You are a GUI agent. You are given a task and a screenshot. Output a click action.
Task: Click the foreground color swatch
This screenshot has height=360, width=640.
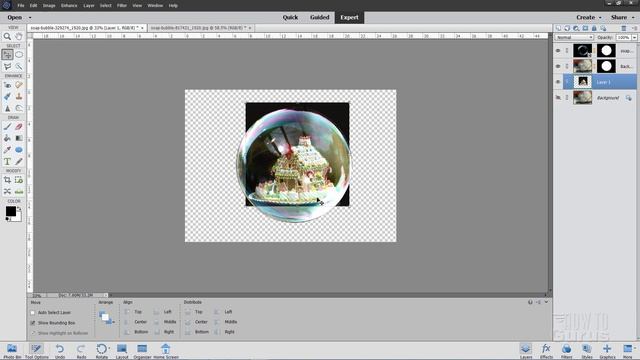click(11, 211)
